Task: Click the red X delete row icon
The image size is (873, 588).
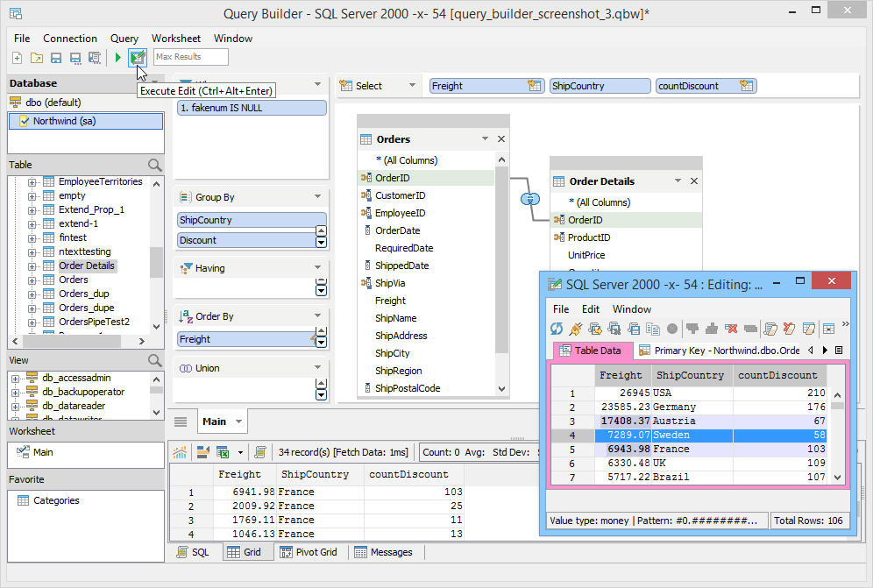Action: [731, 329]
